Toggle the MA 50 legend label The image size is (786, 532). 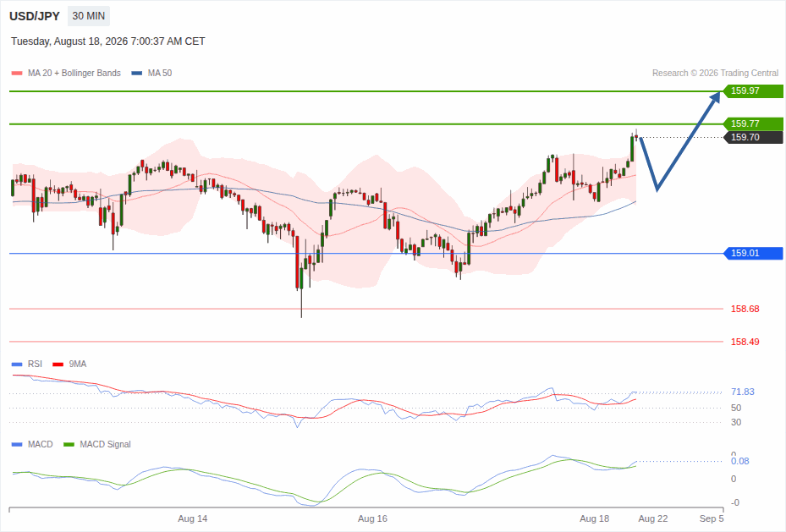tap(160, 73)
